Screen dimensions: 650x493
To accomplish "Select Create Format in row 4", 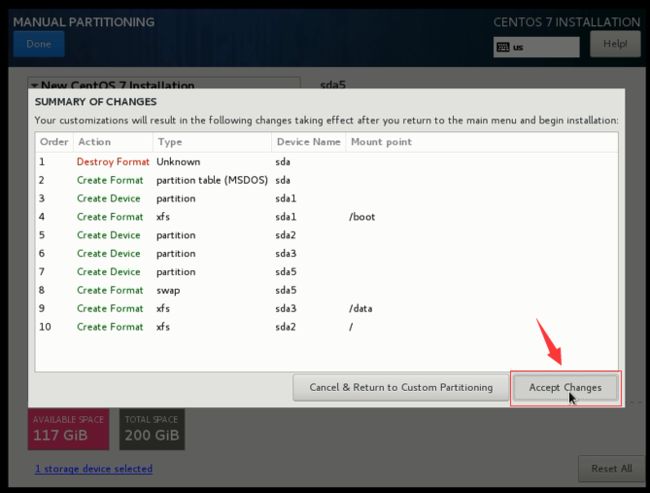I will coord(110,217).
